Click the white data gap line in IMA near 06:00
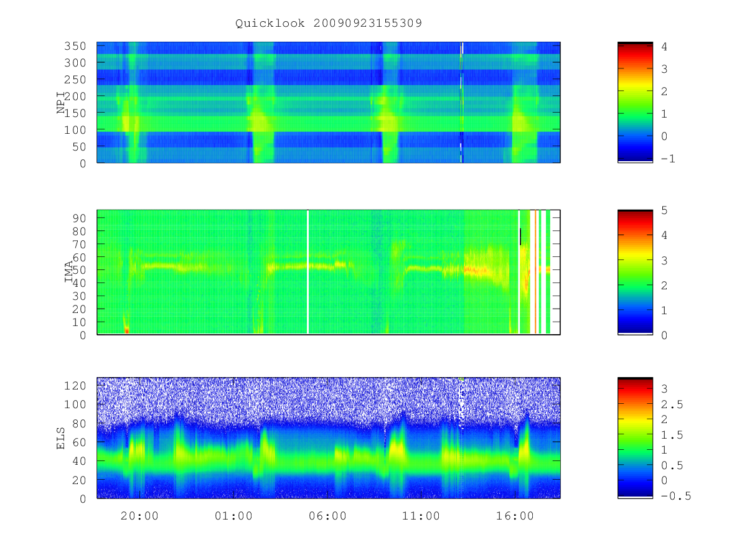Image resolution: width=747 pixels, height=560 pixels. pyautogui.click(x=308, y=272)
